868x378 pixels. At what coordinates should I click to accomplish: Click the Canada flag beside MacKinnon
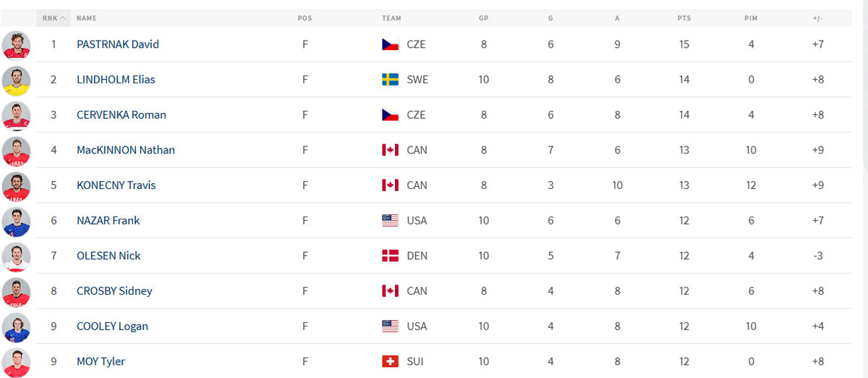tap(390, 150)
